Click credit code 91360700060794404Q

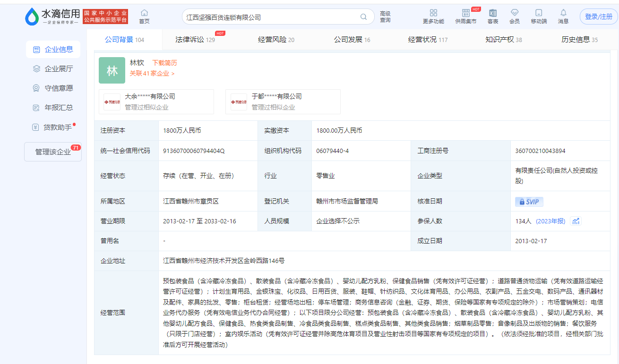pyautogui.click(x=194, y=151)
